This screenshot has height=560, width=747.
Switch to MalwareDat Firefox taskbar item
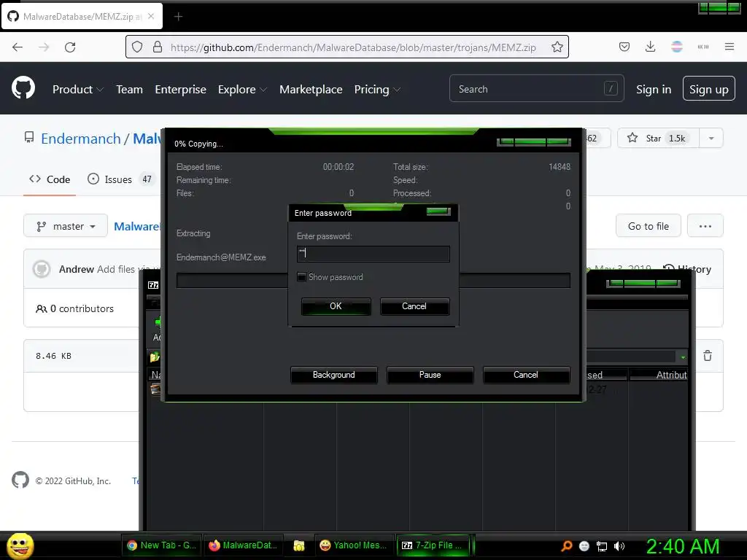coord(244,545)
